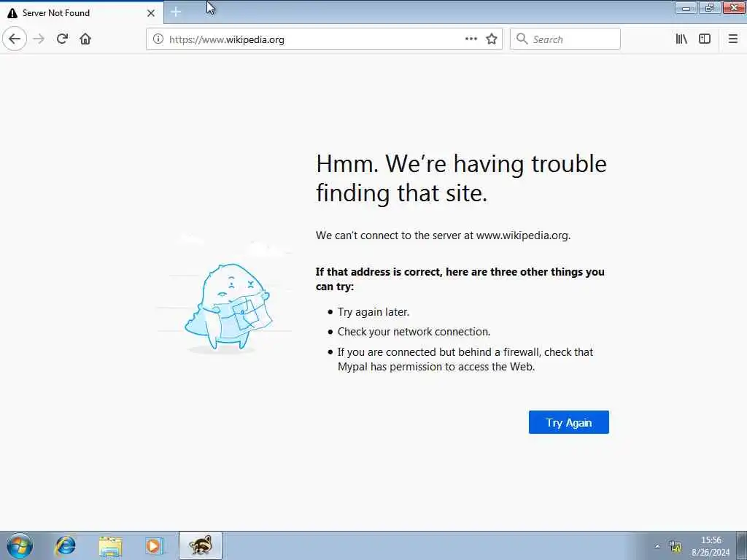Select the Server Not Found tab
The height and width of the screenshot is (560, 747).
pyautogui.click(x=82, y=13)
